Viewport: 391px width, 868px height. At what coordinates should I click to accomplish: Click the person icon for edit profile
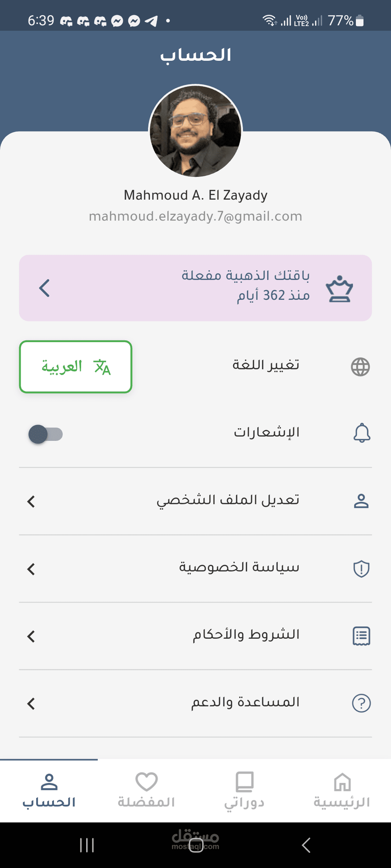[361, 501]
